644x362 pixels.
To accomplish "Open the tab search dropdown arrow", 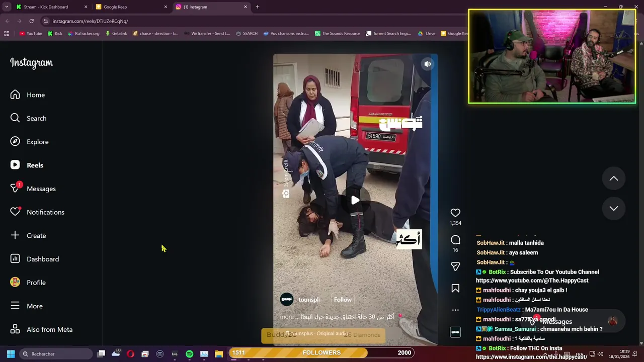I will pos(7,7).
